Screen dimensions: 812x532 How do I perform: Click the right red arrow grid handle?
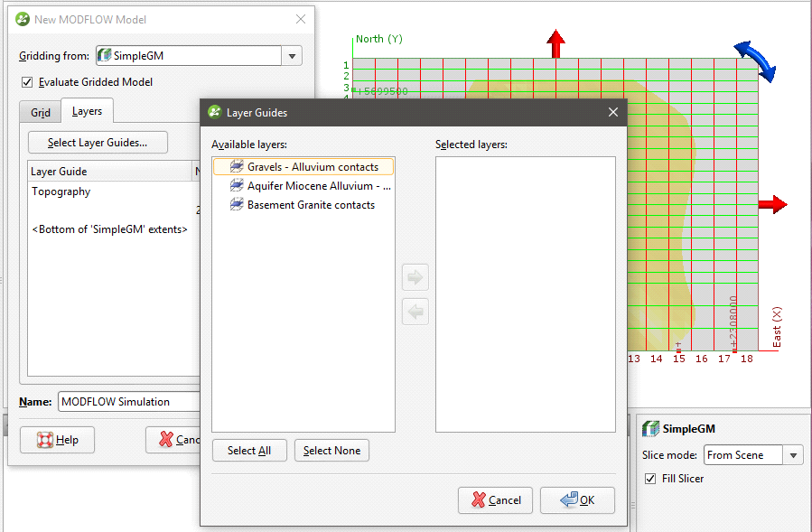pyautogui.click(x=772, y=204)
